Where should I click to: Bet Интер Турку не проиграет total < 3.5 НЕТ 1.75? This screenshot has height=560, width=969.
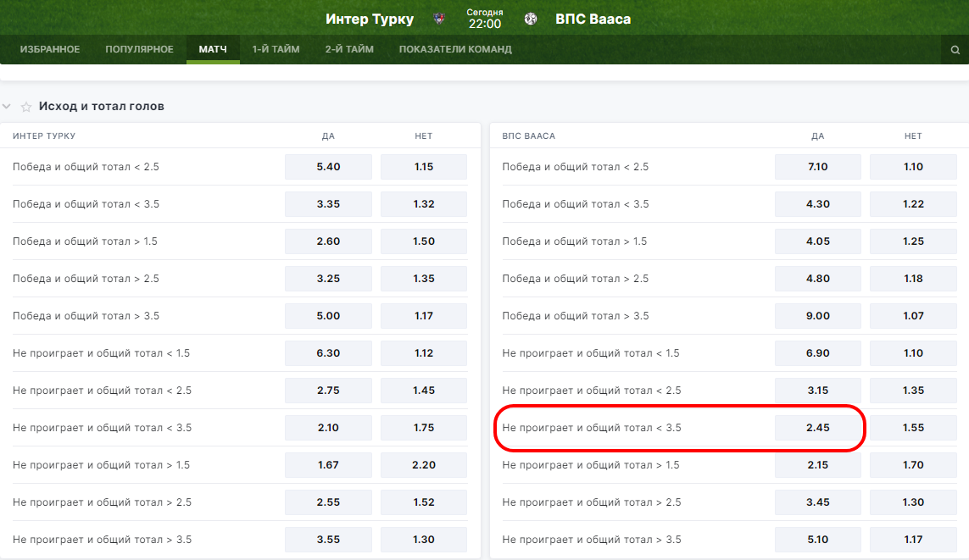pos(424,427)
